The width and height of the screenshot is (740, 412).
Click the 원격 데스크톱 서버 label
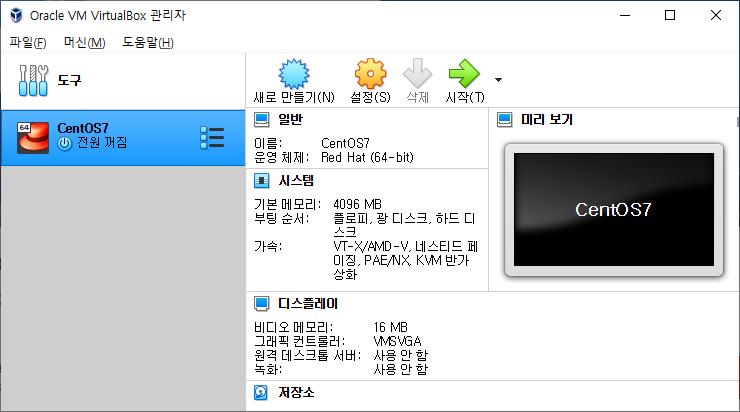pos(308,355)
